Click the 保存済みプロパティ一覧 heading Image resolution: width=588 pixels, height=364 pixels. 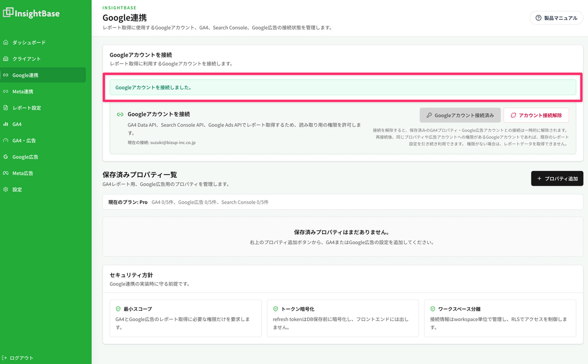(140, 175)
